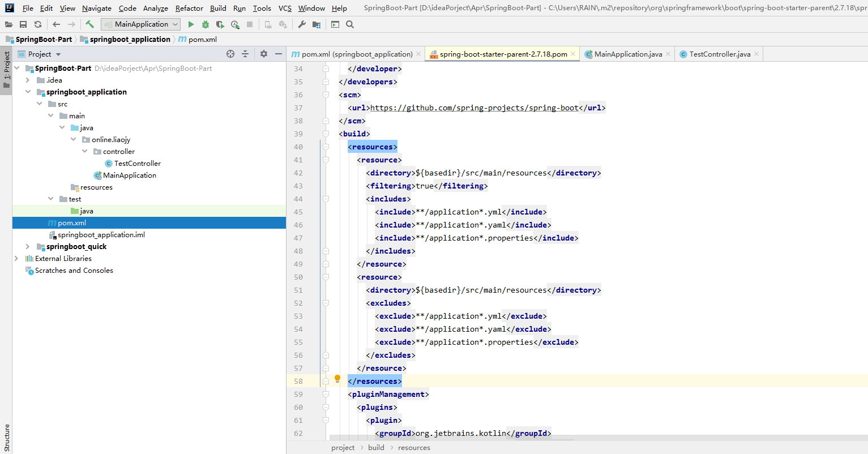The width and height of the screenshot is (868, 454).
Task: Click the Synchronize refresh icon
Action: click(x=38, y=24)
